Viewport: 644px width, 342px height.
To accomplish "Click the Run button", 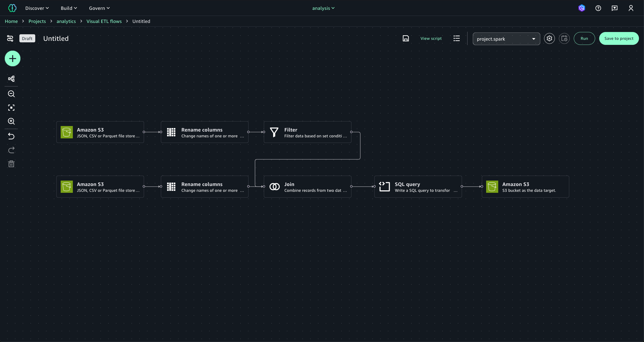I will [584, 39].
